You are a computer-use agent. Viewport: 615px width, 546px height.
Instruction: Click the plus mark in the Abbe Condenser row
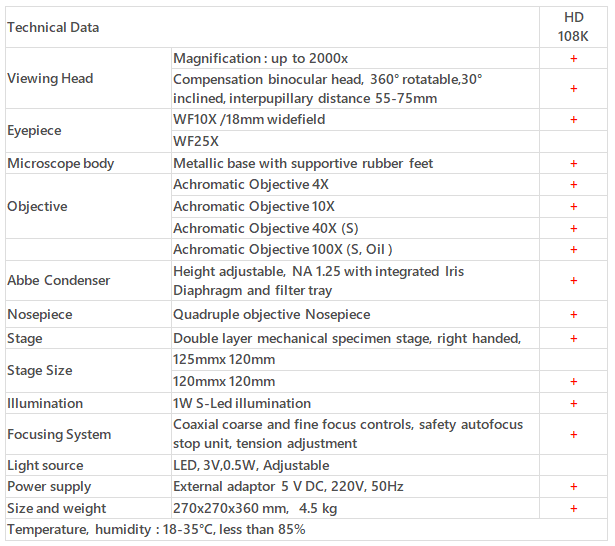click(573, 281)
